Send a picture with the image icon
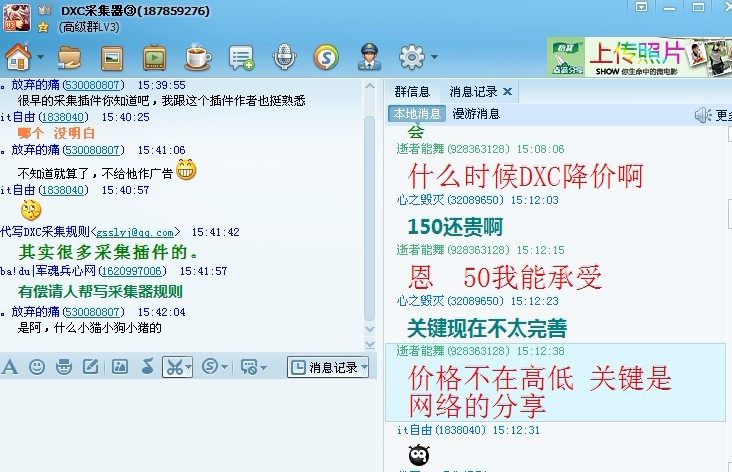The image size is (732, 472). (x=120, y=367)
